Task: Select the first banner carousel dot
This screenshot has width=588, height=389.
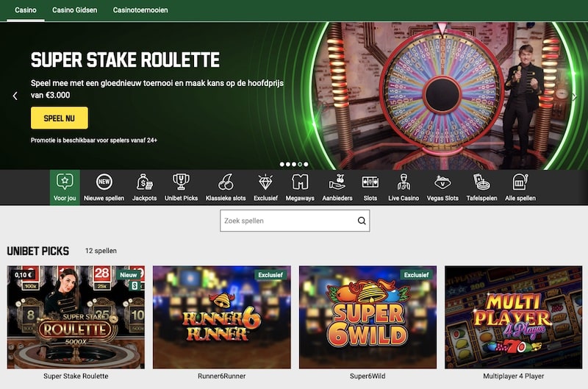Action: (282, 164)
